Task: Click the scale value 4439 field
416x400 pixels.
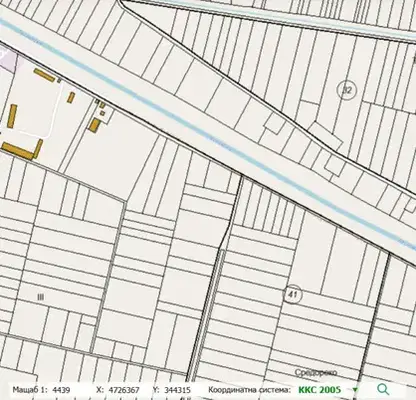Action: 61,390
